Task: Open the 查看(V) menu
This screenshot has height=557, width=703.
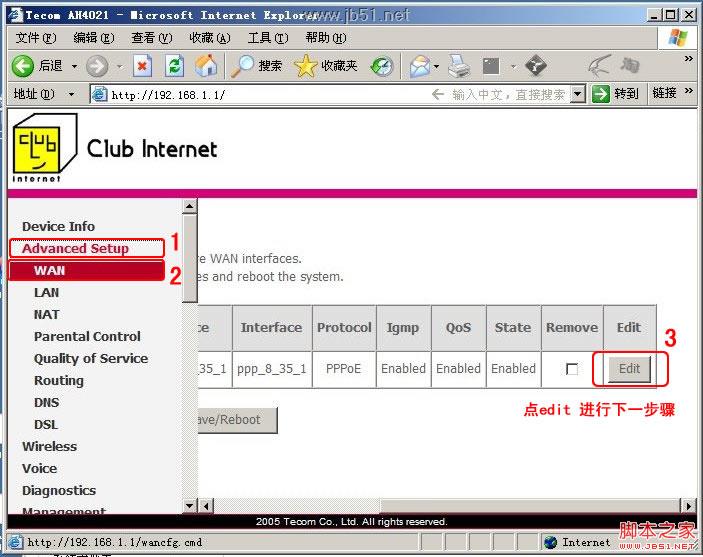Action: [152, 38]
